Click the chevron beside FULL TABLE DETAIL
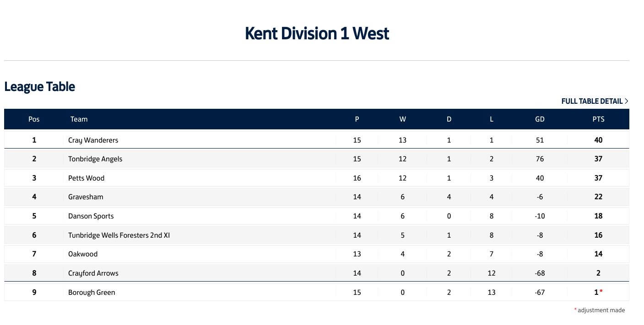644x325 pixels. pos(626,101)
